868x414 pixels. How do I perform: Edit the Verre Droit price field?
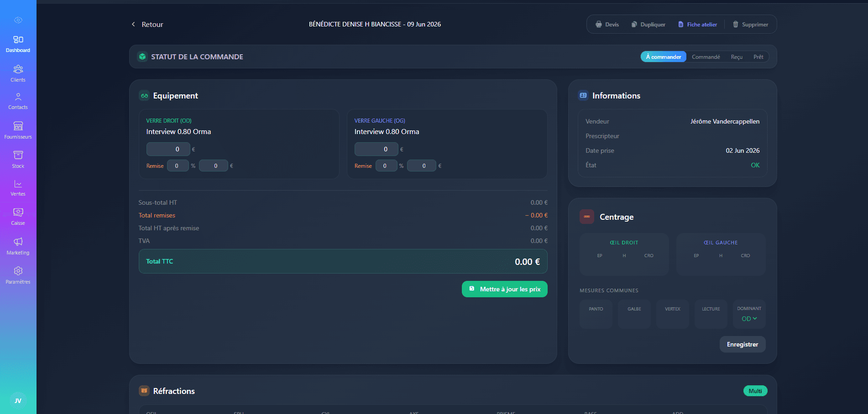pyautogui.click(x=168, y=149)
